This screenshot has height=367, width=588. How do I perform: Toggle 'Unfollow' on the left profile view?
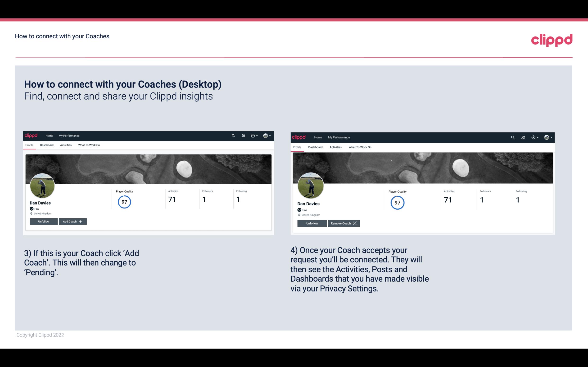44,221
